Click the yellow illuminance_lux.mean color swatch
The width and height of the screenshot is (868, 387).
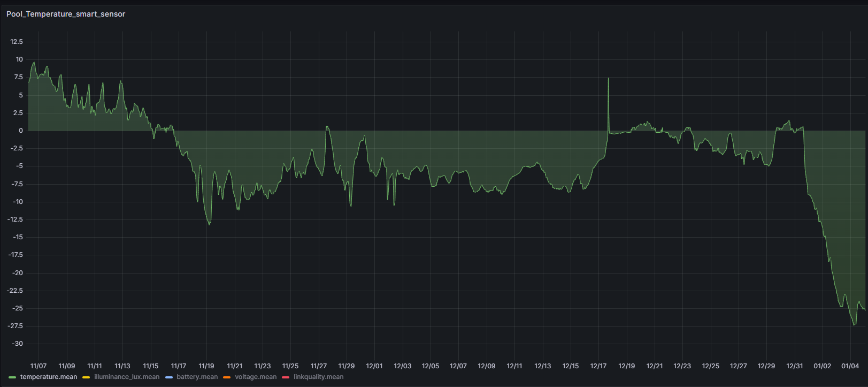(86, 377)
